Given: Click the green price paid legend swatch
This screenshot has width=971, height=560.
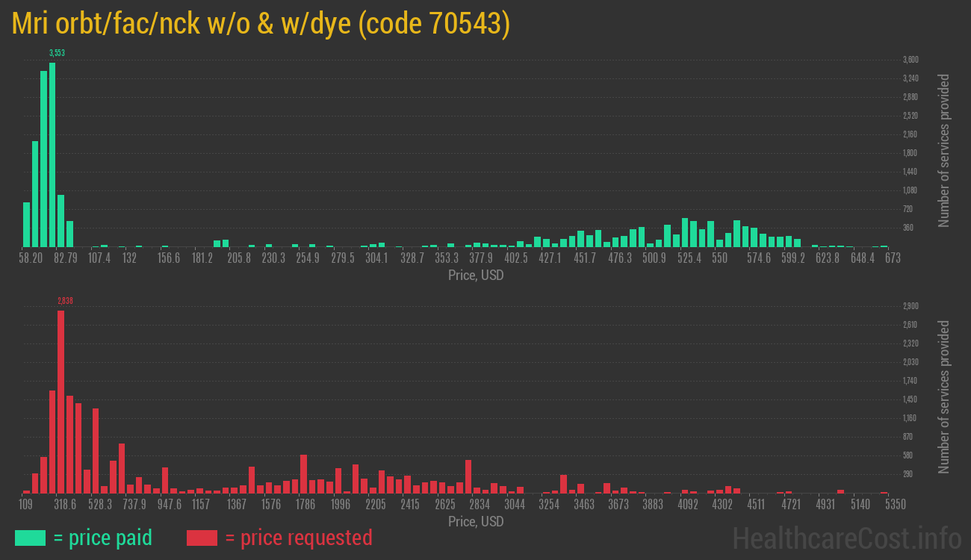Looking at the screenshot, I should pos(30,538).
